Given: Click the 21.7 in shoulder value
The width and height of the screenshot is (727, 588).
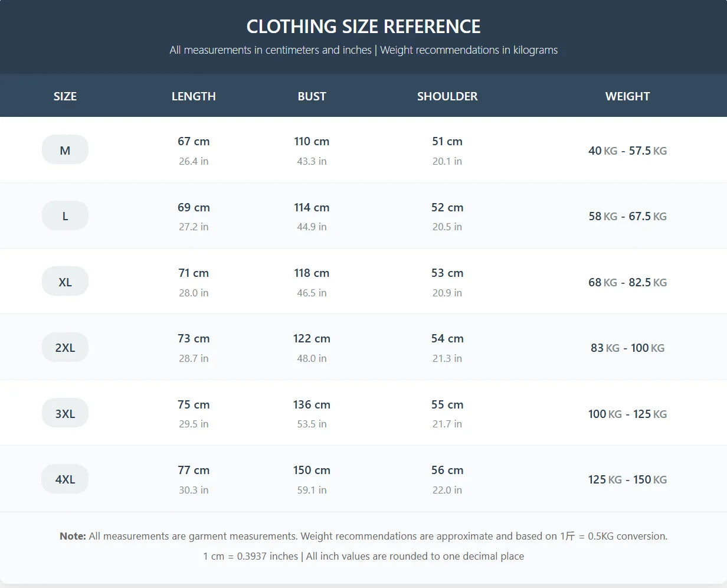Looking at the screenshot, I should point(447,424).
